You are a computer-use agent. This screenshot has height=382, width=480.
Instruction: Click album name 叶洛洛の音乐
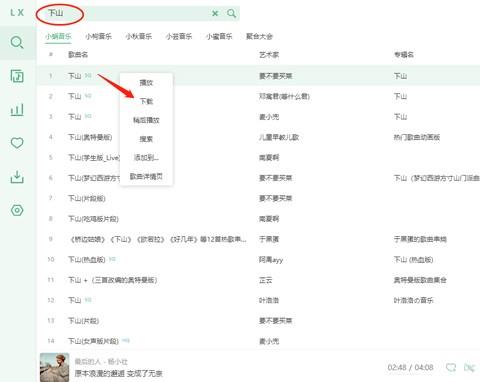point(413,300)
